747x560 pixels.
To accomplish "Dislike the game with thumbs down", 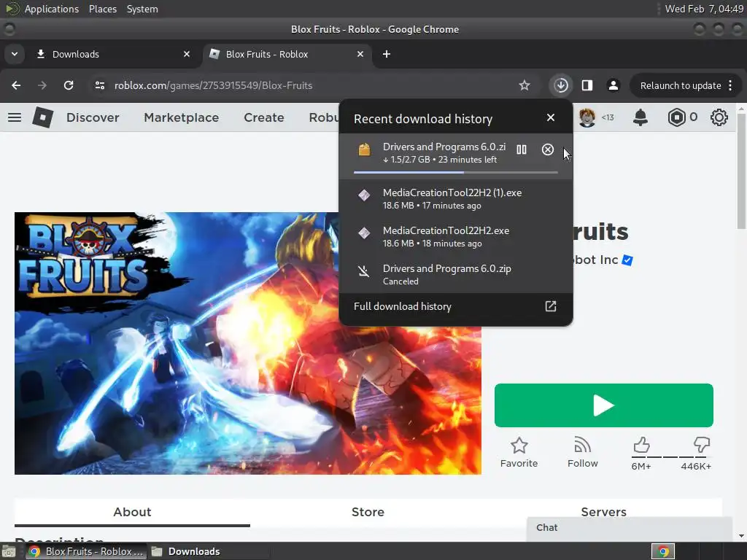I will (x=701, y=446).
